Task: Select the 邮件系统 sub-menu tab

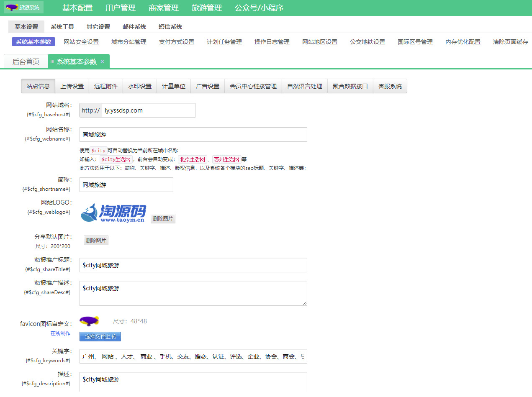Action: pyautogui.click(x=134, y=27)
